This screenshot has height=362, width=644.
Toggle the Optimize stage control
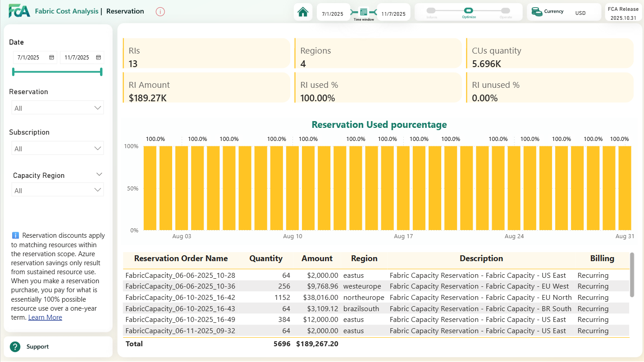coord(469,9)
